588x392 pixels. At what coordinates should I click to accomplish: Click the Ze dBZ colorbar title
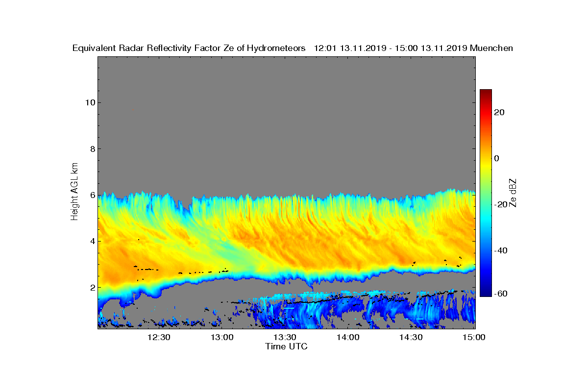[x=513, y=193]
